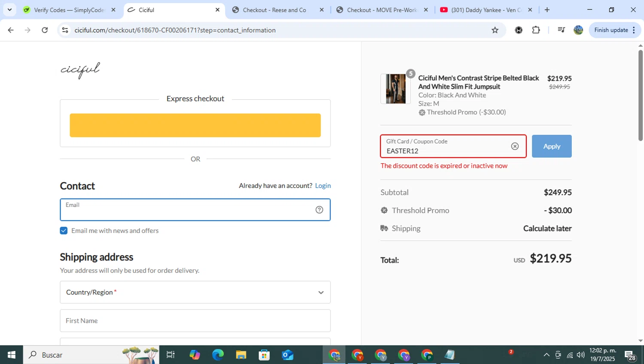
Task: Open the Chrome profile avatar
Action: [x=578, y=30]
